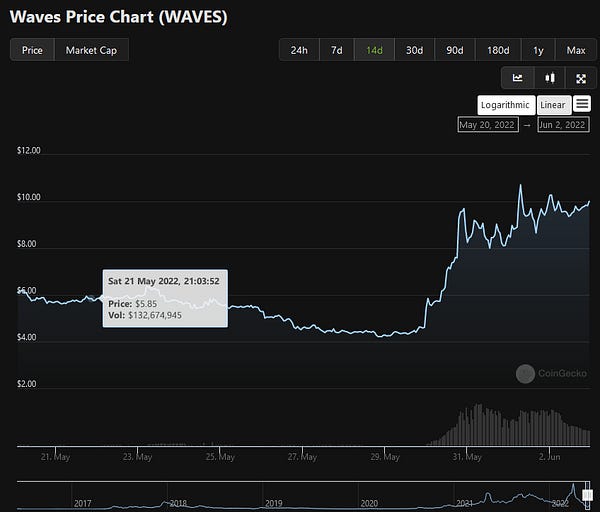This screenshot has height=512, width=600.
Task: Click the 27. May axis label
Action: coord(302,457)
